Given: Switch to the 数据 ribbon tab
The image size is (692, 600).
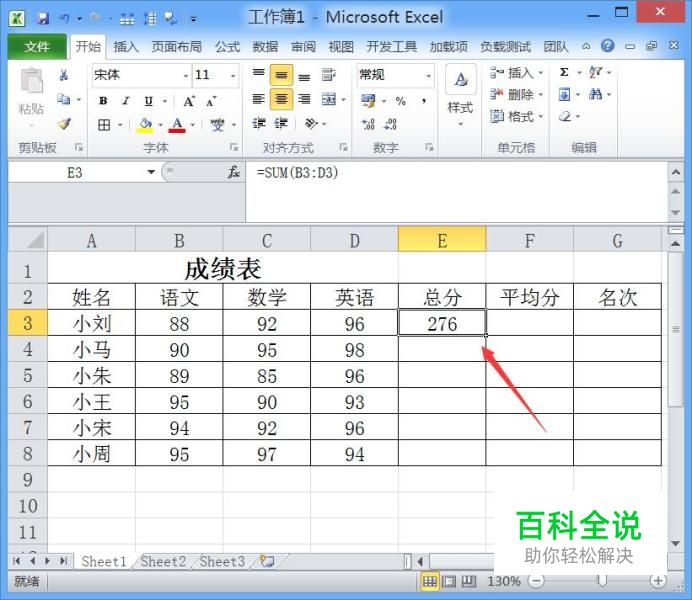Looking at the screenshot, I should tap(265, 47).
